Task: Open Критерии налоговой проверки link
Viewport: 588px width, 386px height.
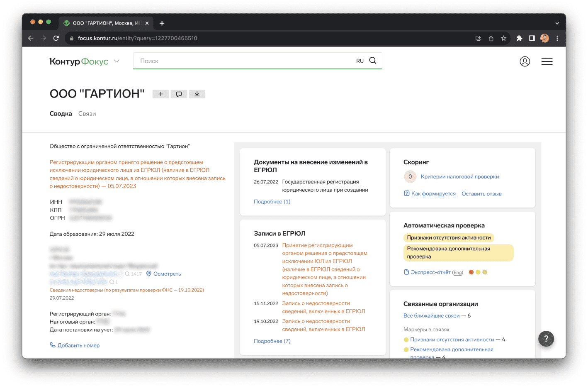Action: click(x=459, y=177)
